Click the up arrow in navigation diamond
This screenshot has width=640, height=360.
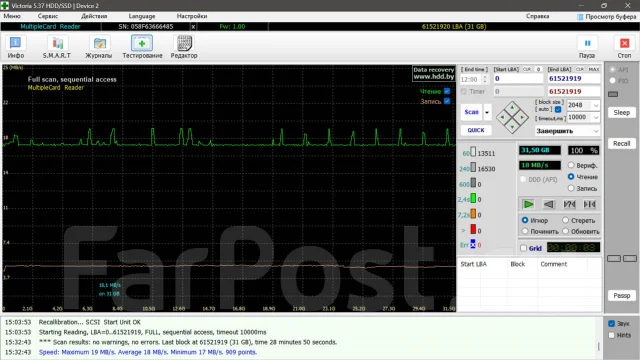[512, 107]
